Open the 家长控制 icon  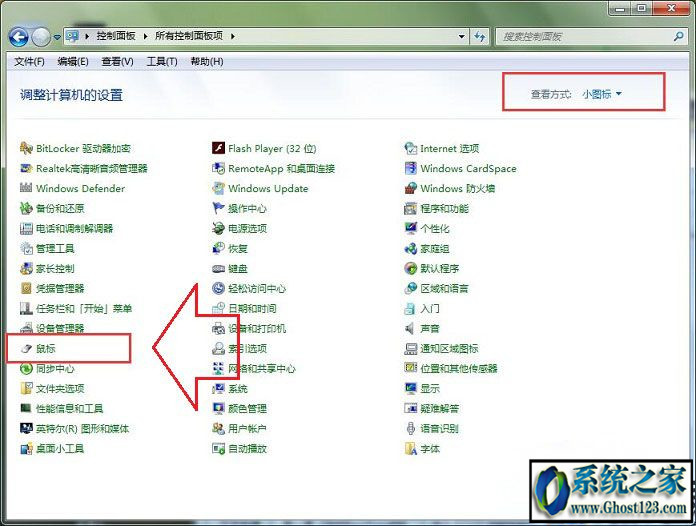[x=26, y=269]
